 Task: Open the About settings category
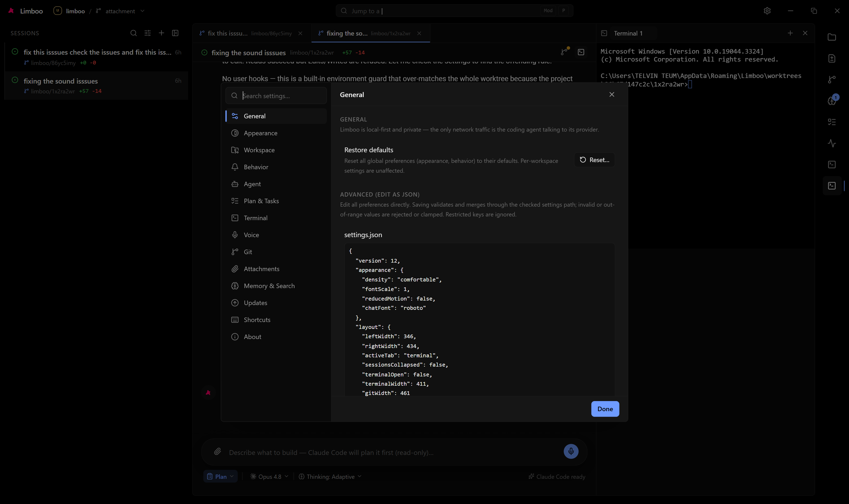pyautogui.click(x=276, y=337)
